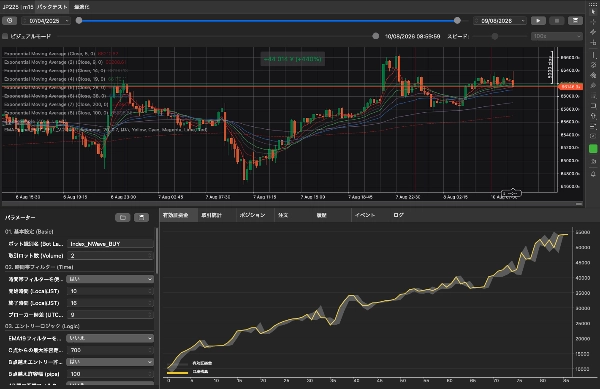Click the start handle of the date range slider
600x389 pixels.
[79, 21]
